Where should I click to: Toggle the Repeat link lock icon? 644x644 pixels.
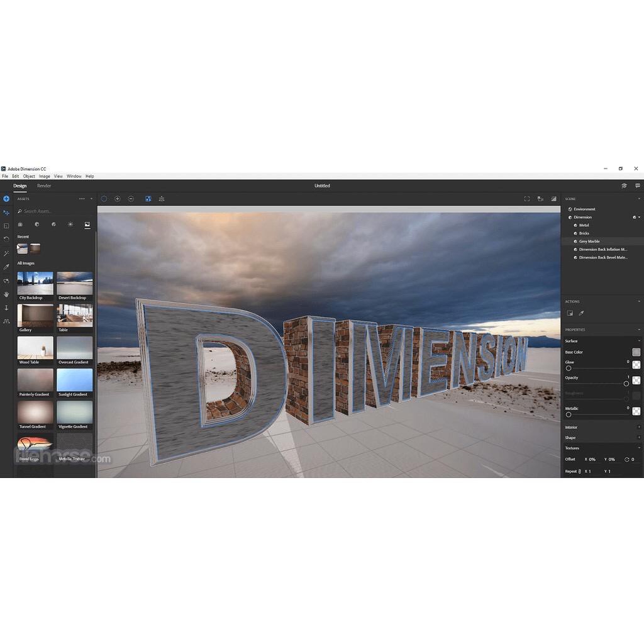tap(579, 472)
